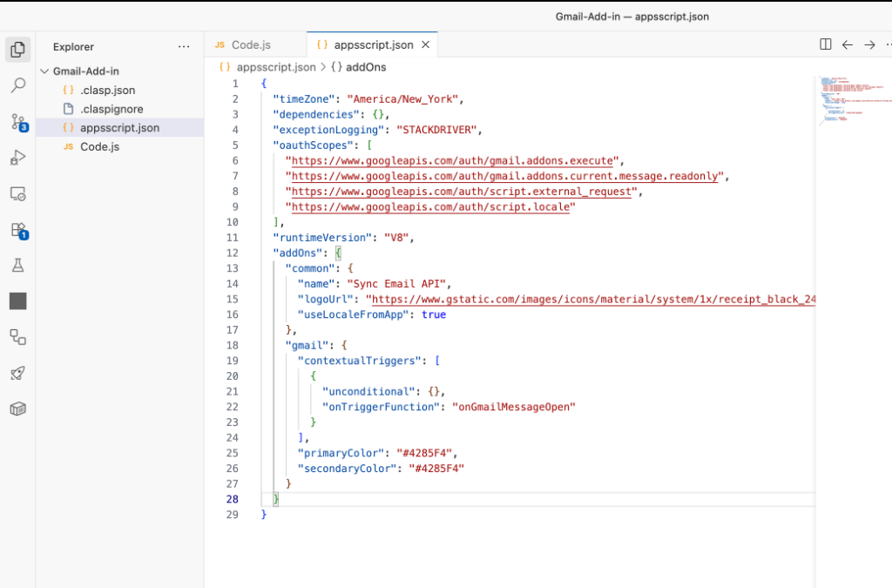This screenshot has height=588, width=892.
Task: Open Source Control view with badge 3
Action: (19, 122)
